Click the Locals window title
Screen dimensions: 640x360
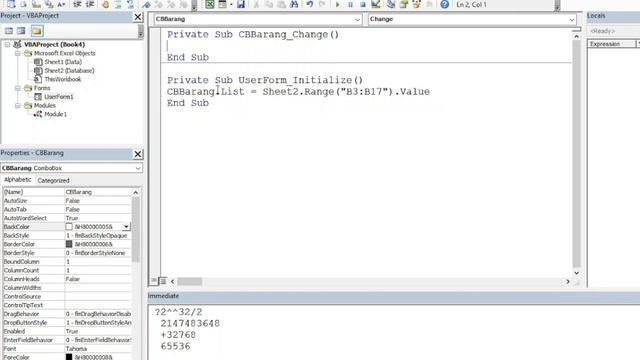(596, 16)
